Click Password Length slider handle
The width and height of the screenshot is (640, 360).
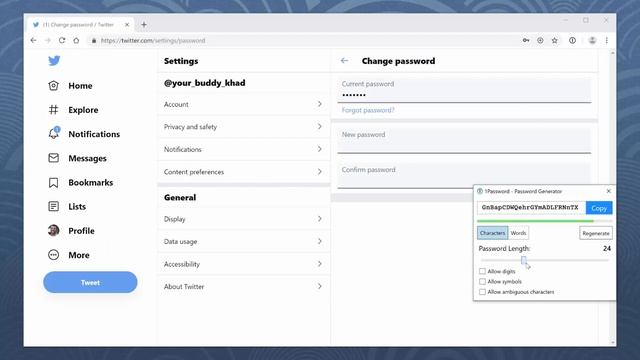(524, 260)
